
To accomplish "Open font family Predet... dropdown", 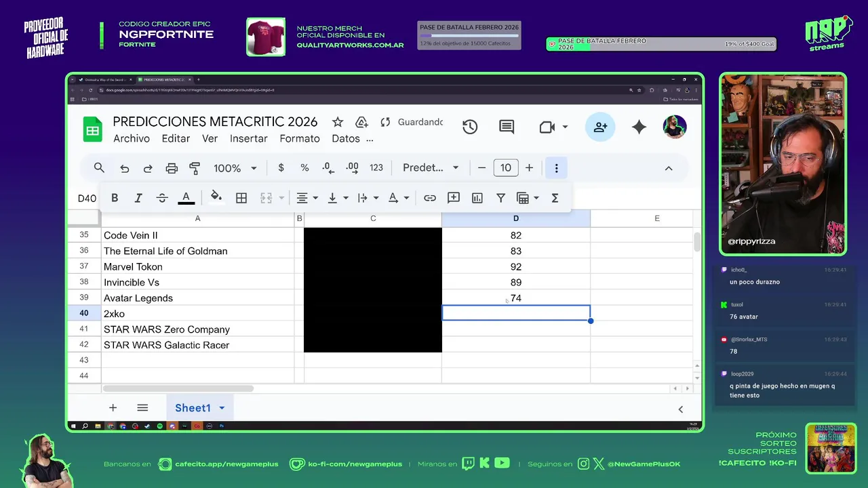I will click(431, 168).
